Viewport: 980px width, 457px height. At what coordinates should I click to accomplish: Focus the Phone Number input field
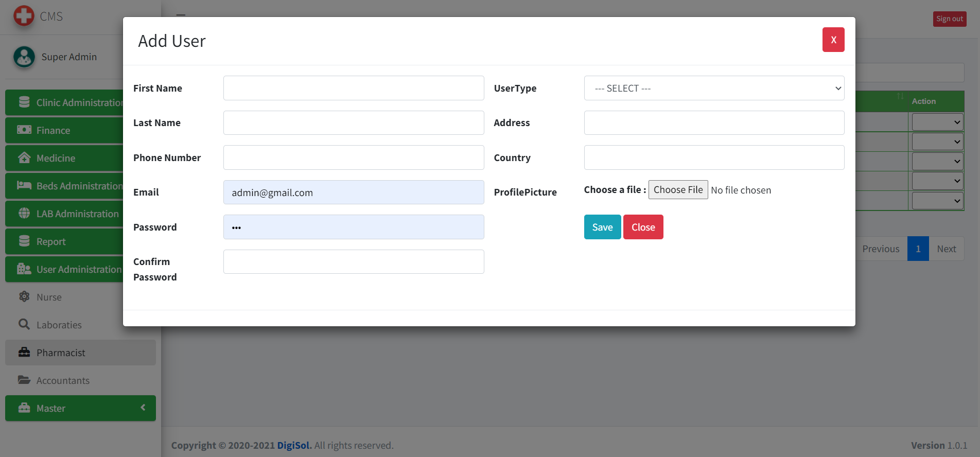[x=354, y=157]
